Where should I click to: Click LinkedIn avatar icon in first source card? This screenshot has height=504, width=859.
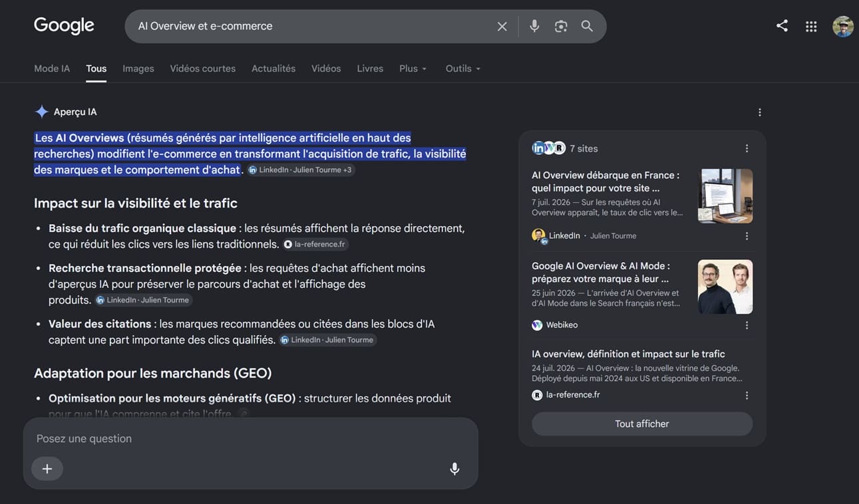(x=538, y=235)
